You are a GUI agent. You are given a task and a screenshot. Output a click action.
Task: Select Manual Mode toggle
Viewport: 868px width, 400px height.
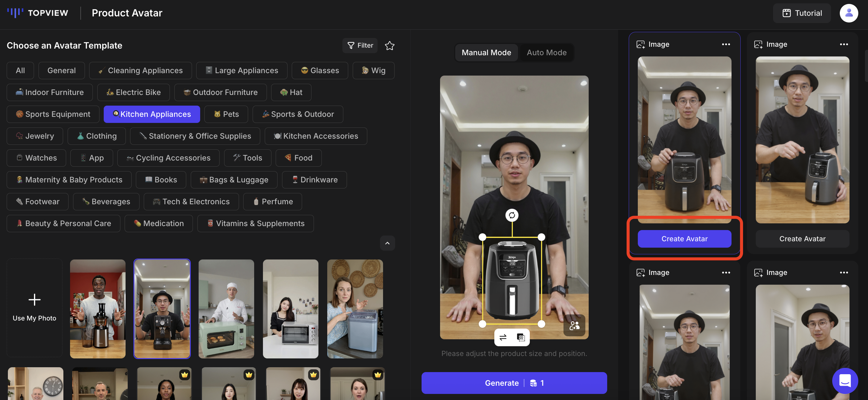486,53
